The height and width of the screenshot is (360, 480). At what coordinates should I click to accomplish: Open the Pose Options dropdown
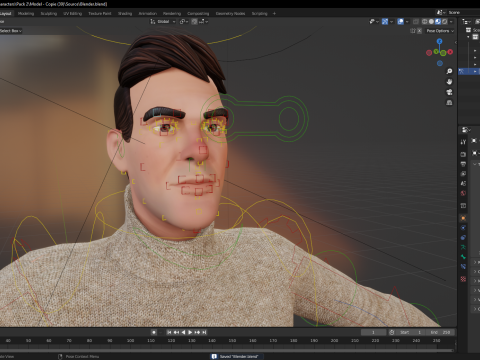(x=440, y=31)
